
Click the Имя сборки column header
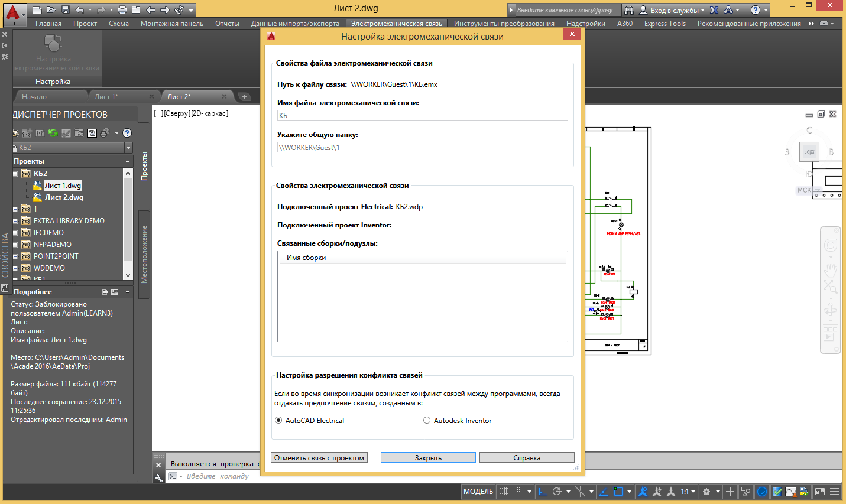[306, 258]
